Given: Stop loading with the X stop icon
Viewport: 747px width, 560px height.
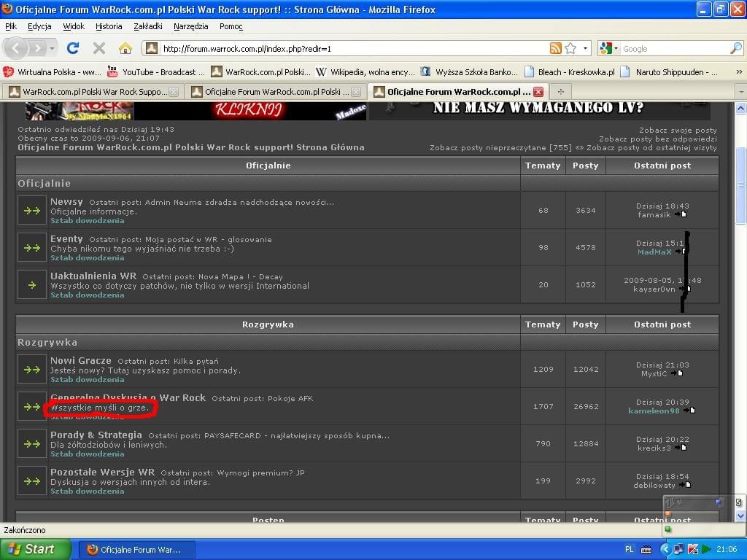Looking at the screenshot, I should click(x=99, y=48).
